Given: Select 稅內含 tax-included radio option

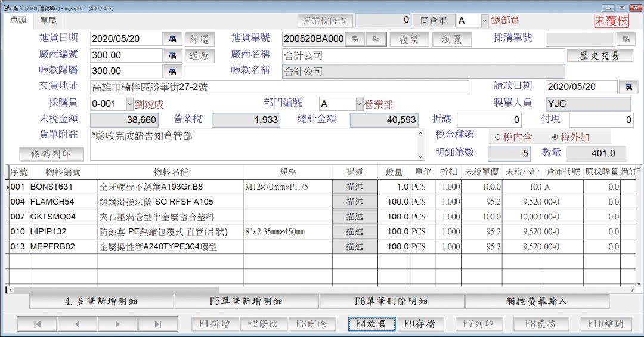Looking at the screenshot, I should coord(513,137).
